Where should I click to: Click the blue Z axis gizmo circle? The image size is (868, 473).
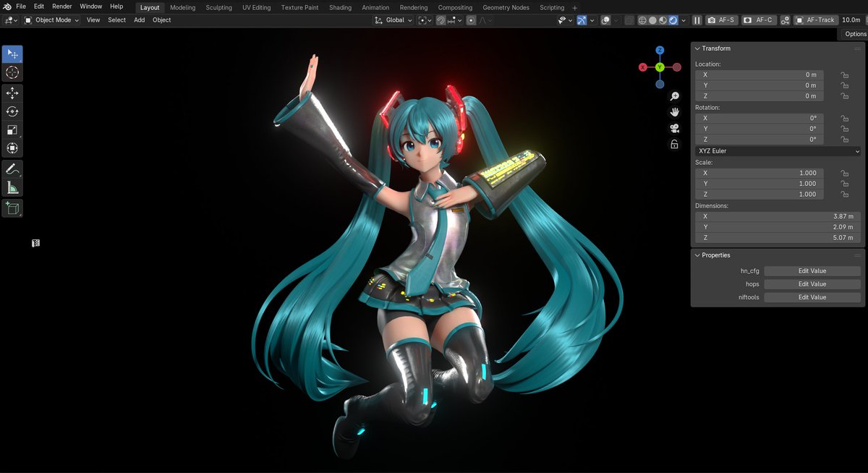tap(660, 51)
